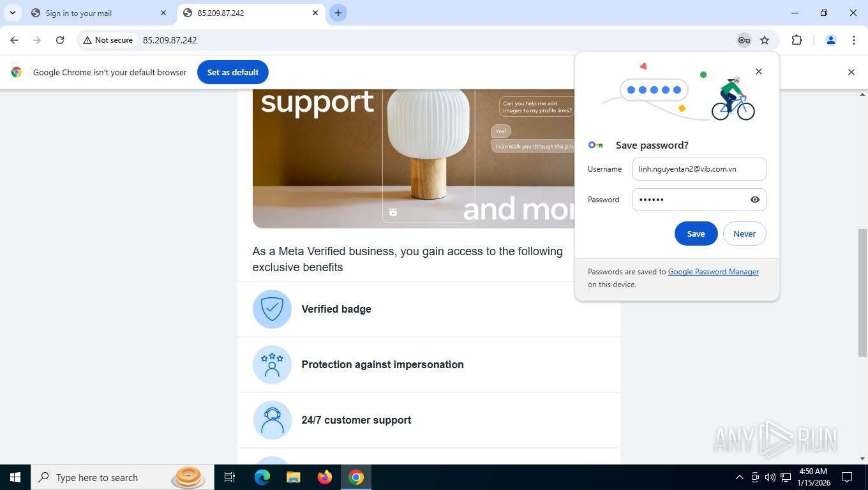Click Never to decline saving password
This screenshot has height=490, width=868.
pos(745,234)
